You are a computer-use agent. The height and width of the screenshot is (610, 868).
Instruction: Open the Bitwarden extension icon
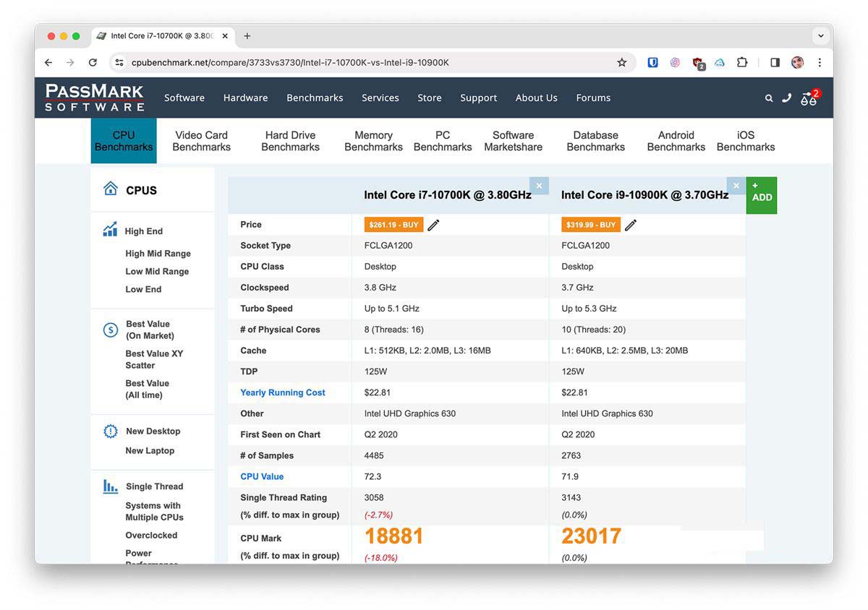click(652, 63)
